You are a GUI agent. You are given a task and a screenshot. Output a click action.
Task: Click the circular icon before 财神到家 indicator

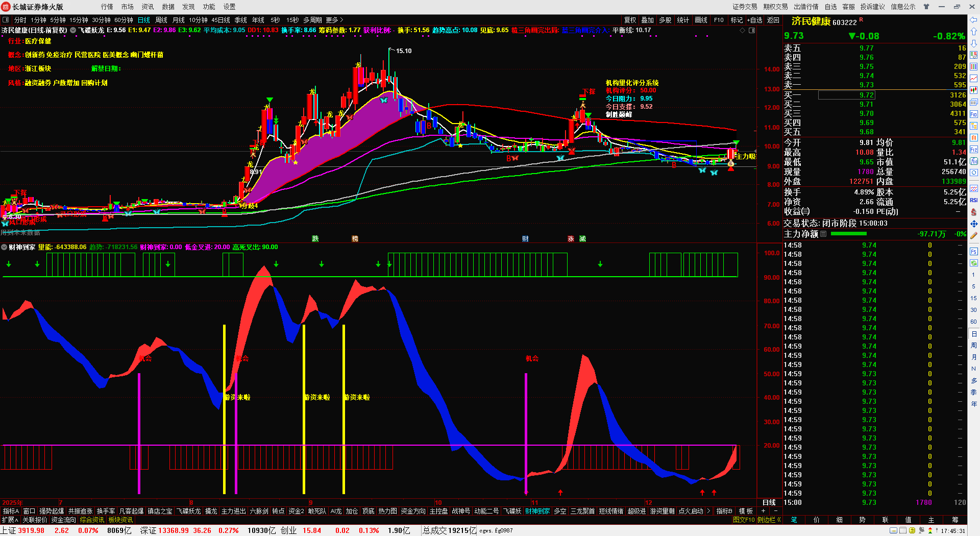pyautogui.click(x=4, y=247)
